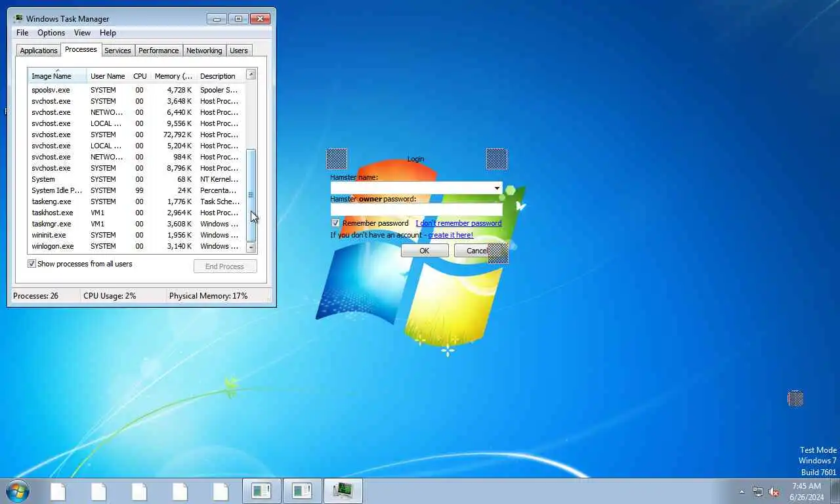The height and width of the screenshot is (504, 840).
Task: Select the wininit.exe process row
Action: (136, 235)
